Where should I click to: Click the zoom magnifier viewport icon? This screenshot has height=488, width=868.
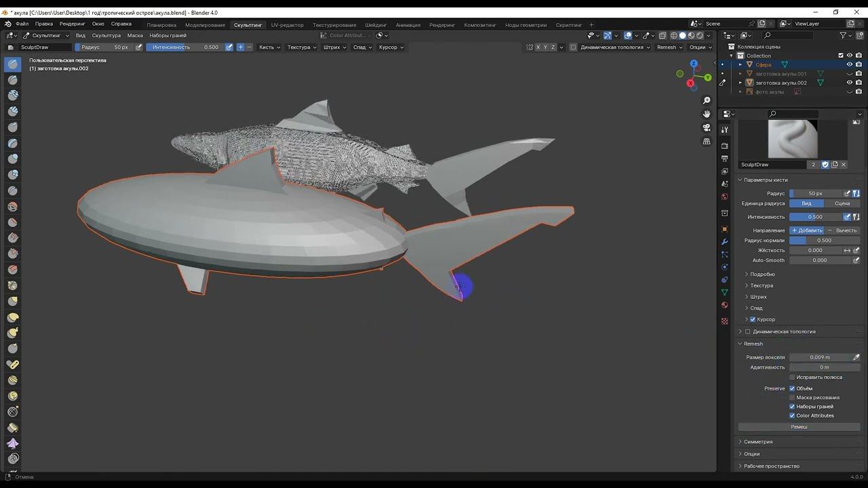tap(707, 101)
